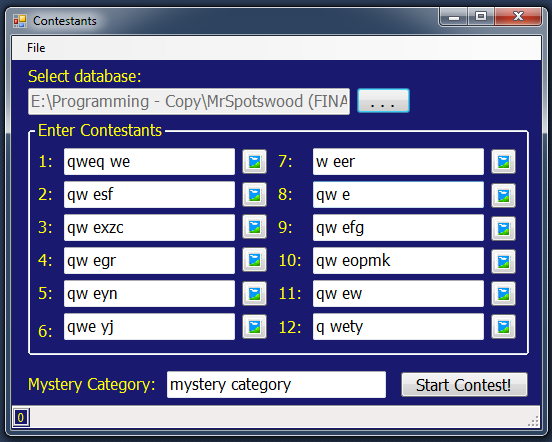Start the contest with Start Contest! button
The width and height of the screenshot is (552, 442).
pyautogui.click(x=464, y=385)
